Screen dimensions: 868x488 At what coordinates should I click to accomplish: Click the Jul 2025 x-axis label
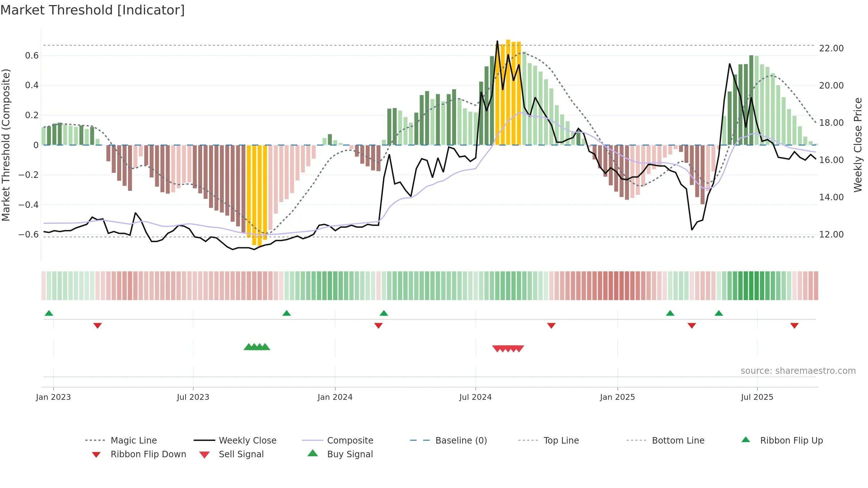pos(757,397)
